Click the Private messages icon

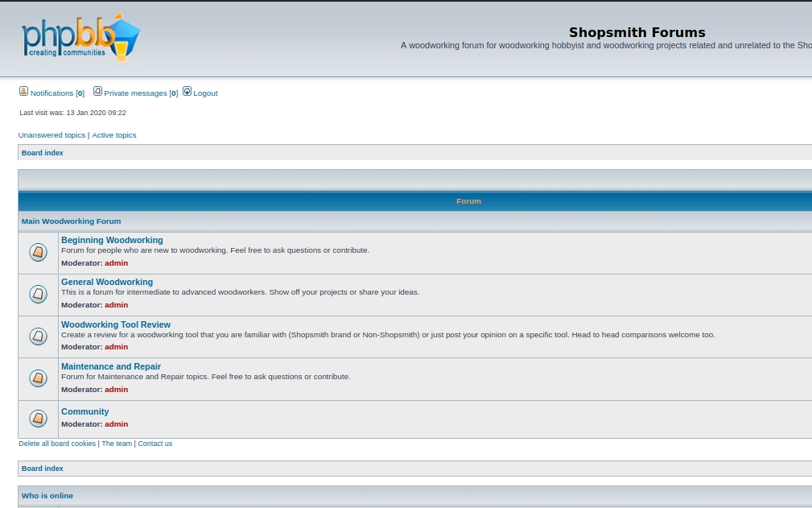pos(97,91)
